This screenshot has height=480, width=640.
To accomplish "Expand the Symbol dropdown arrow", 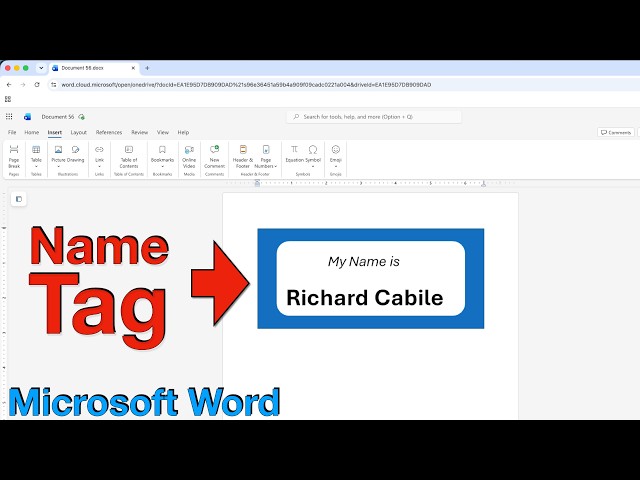I will [x=313, y=167].
